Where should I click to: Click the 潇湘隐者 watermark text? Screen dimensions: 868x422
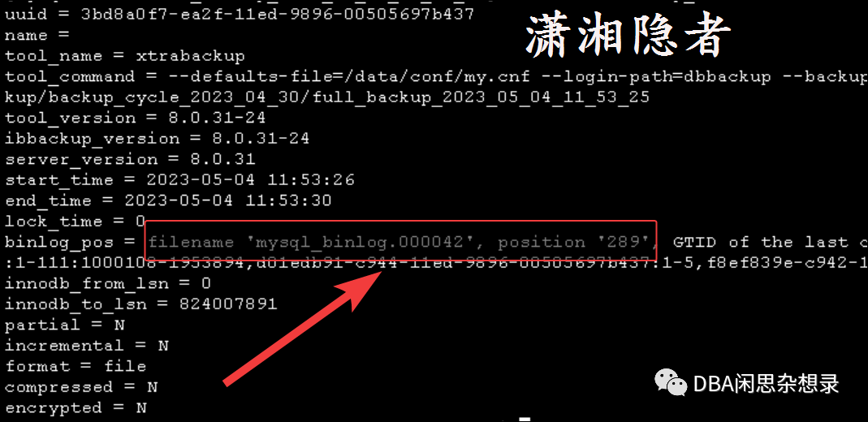coord(628,36)
